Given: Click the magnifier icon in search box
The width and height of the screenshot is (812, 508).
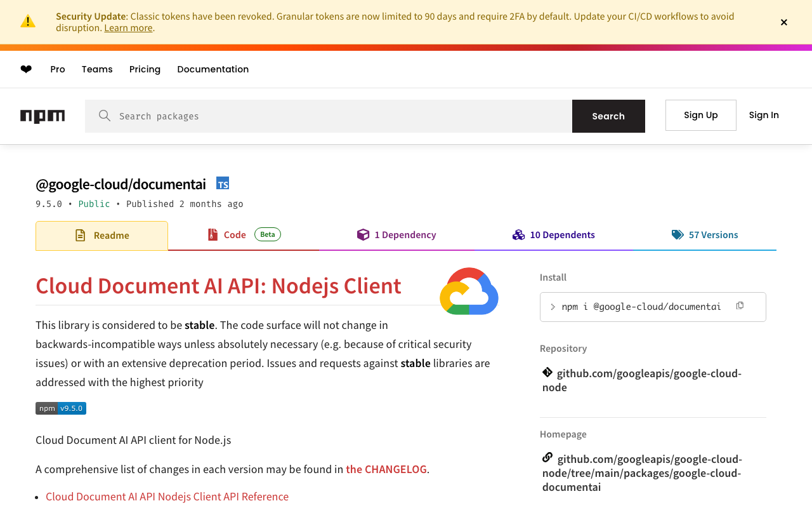Looking at the screenshot, I should (x=105, y=116).
